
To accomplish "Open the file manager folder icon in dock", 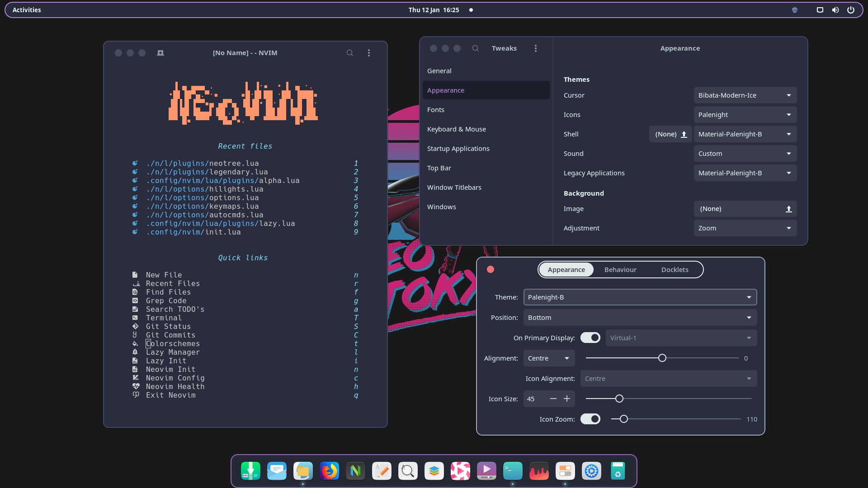I will 303,471.
